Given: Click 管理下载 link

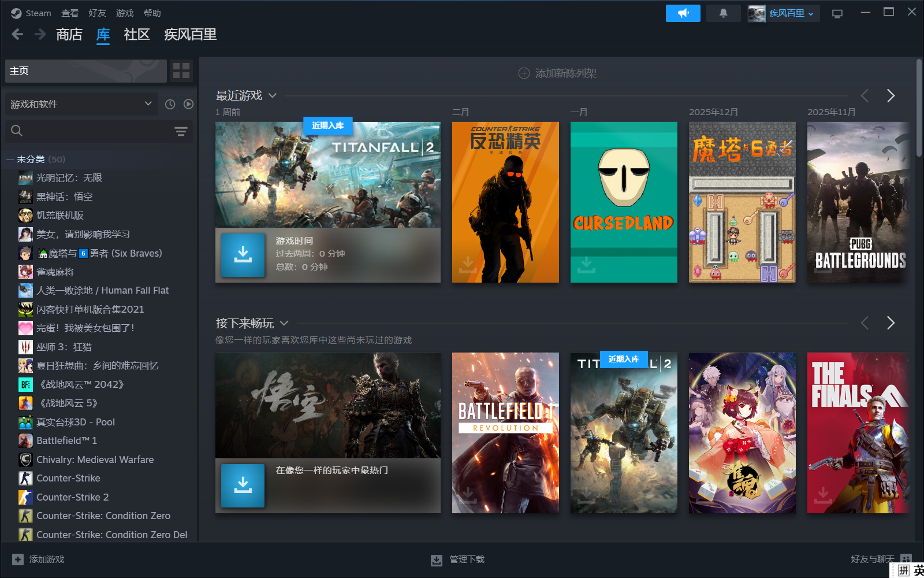Looking at the screenshot, I should point(467,560).
